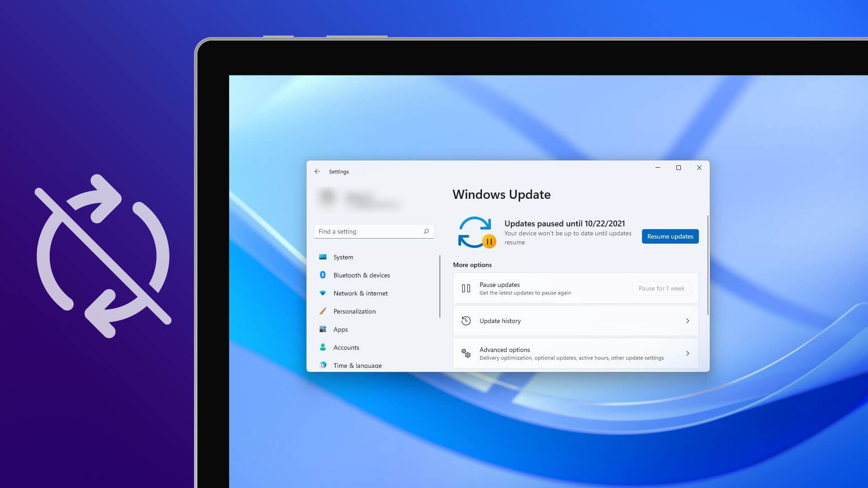Viewport: 868px width, 488px height.
Task: Click the Time & language globe icon
Action: [323, 365]
